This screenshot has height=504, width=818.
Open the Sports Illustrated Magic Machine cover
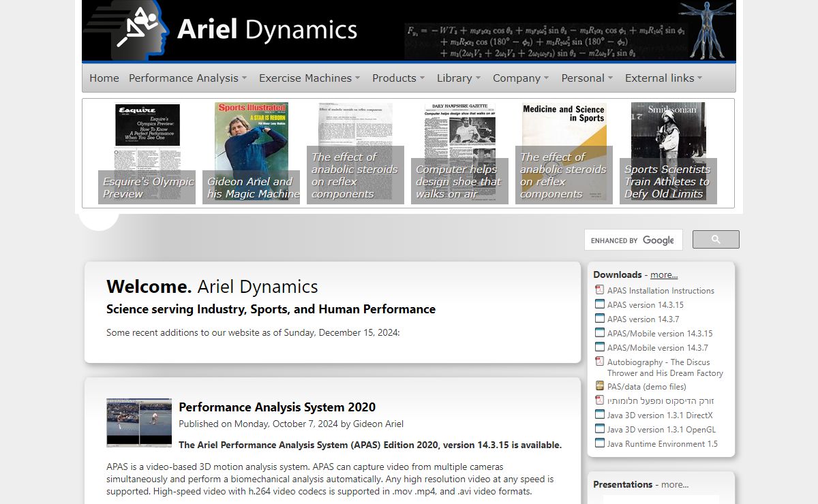[252, 153]
